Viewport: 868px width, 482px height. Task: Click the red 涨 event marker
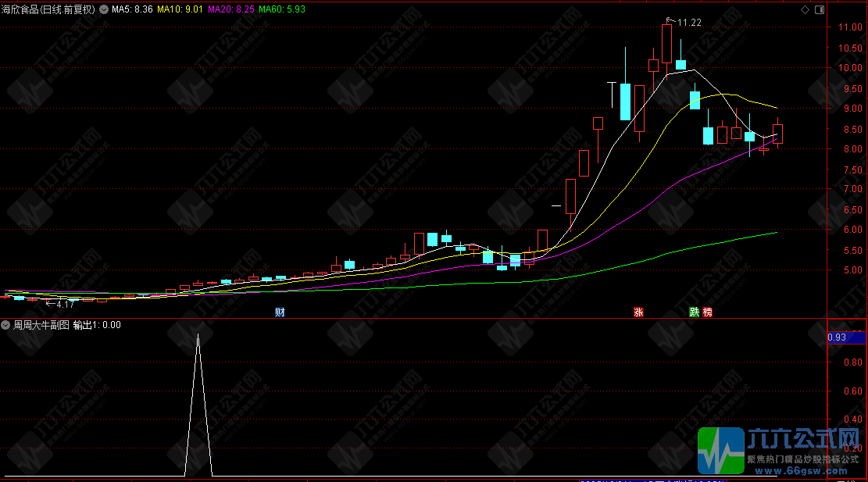coord(638,312)
